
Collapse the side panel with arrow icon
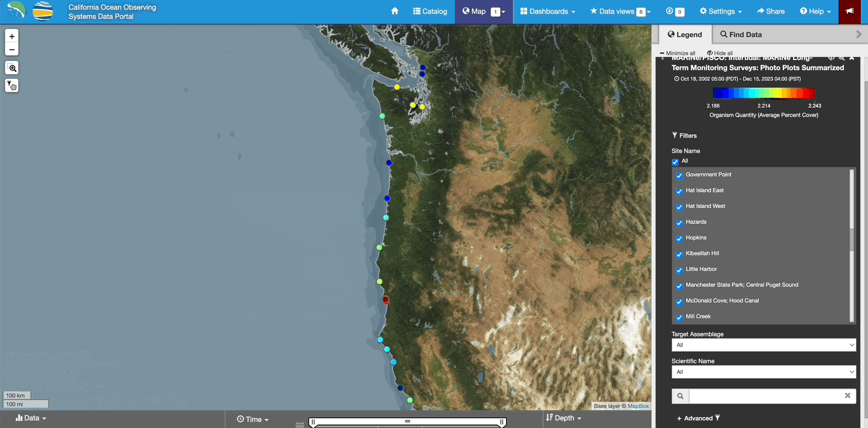[859, 35]
